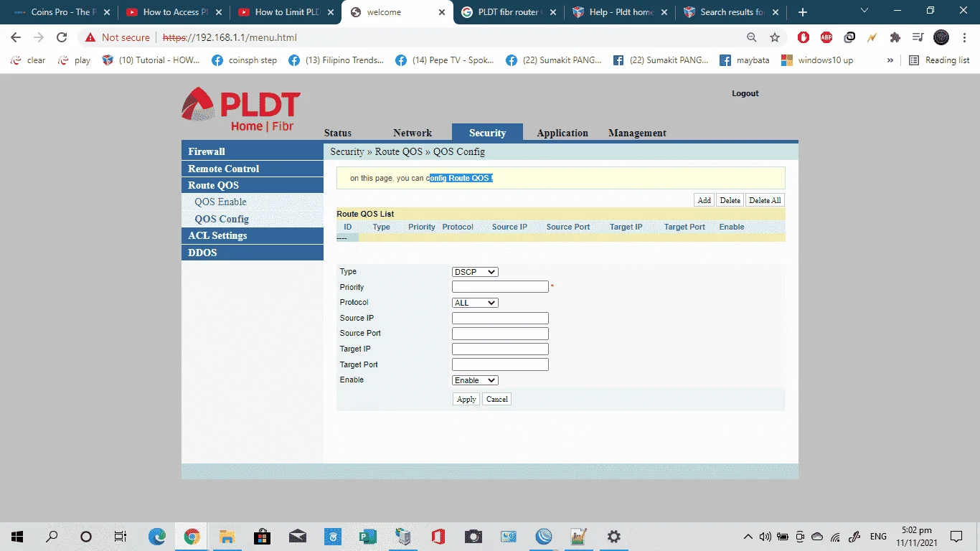
Task: Focus the Source IP input field
Action: pyautogui.click(x=500, y=319)
